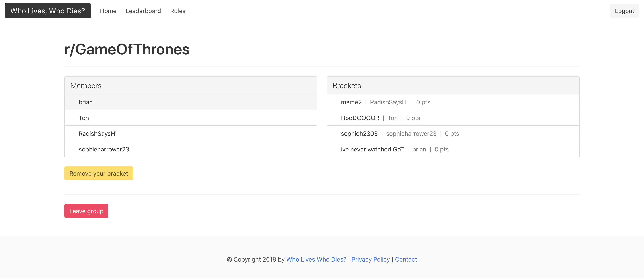Click the Who Lives, Who Dies? logo button

click(x=48, y=11)
